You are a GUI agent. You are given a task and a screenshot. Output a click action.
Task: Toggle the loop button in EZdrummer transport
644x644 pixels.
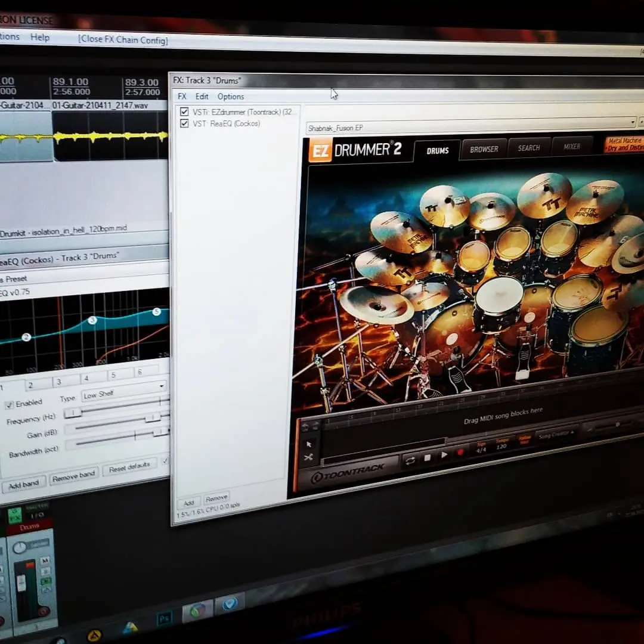[410, 460]
